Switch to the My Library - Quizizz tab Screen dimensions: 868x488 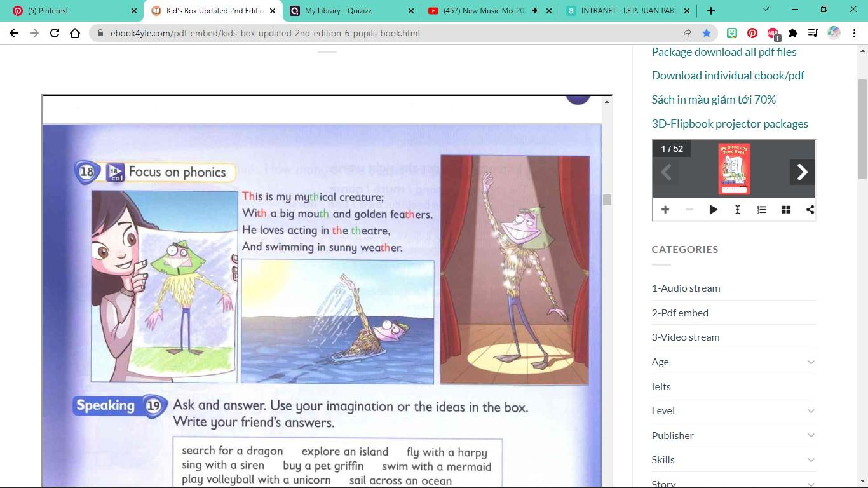point(351,11)
